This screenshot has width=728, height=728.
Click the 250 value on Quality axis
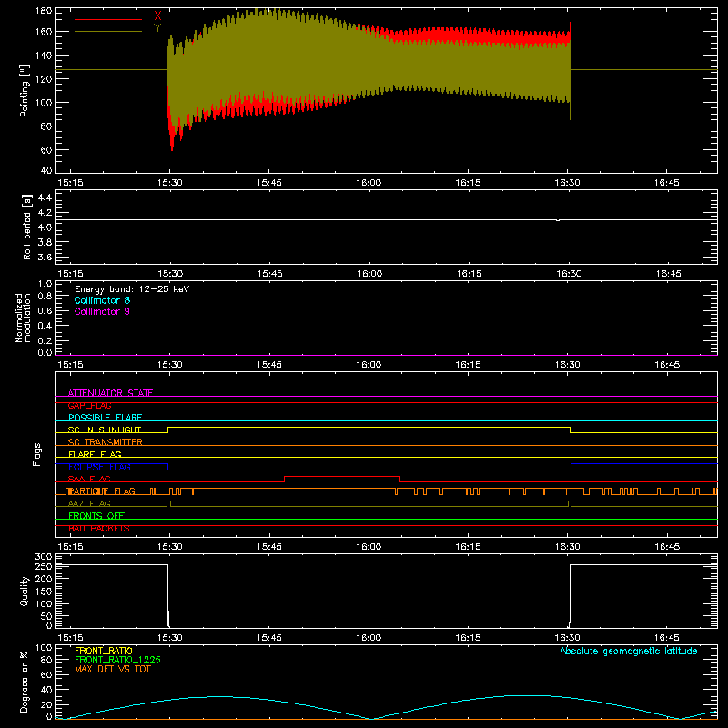(44, 567)
